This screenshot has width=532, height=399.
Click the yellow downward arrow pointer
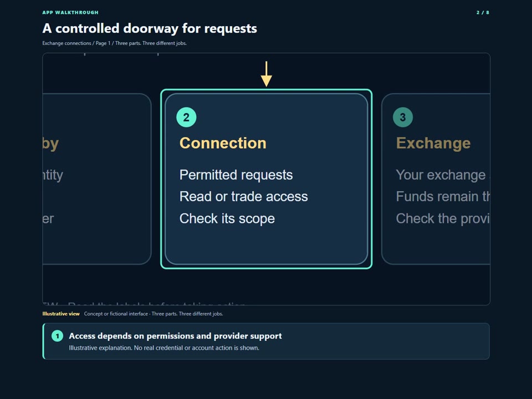coord(267,74)
